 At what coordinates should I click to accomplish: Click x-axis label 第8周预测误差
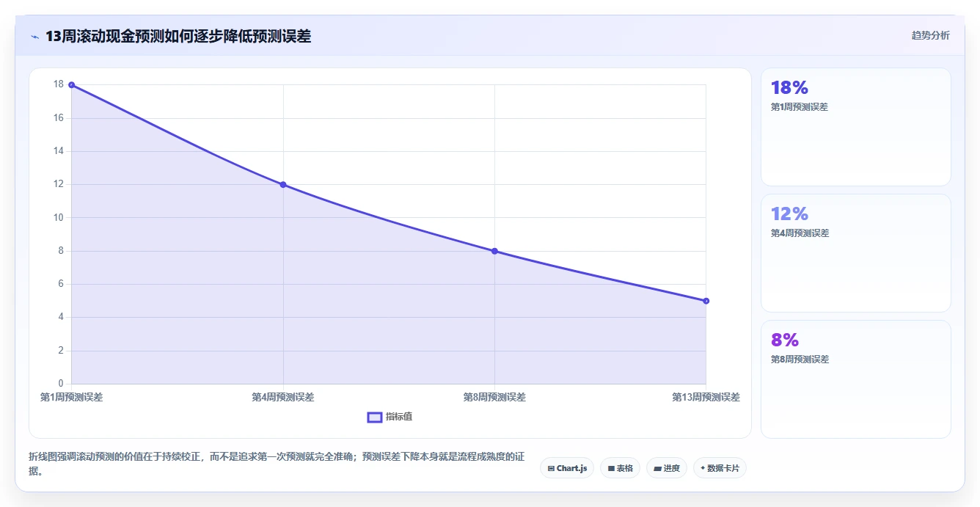(x=494, y=397)
